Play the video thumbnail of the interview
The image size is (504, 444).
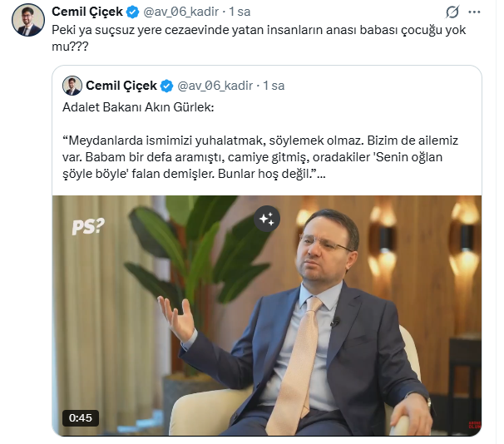click(267, 316)
